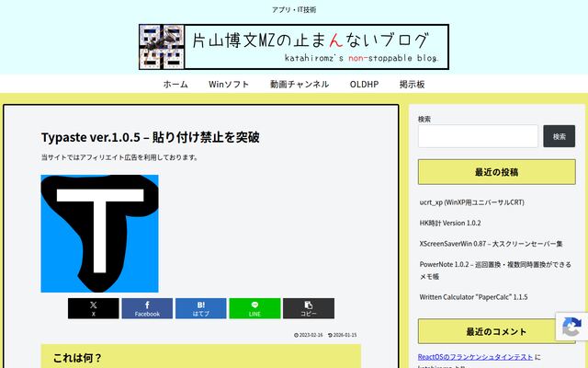588x368 pixels.
Task: Share the post on X
Action: point(94,308)
